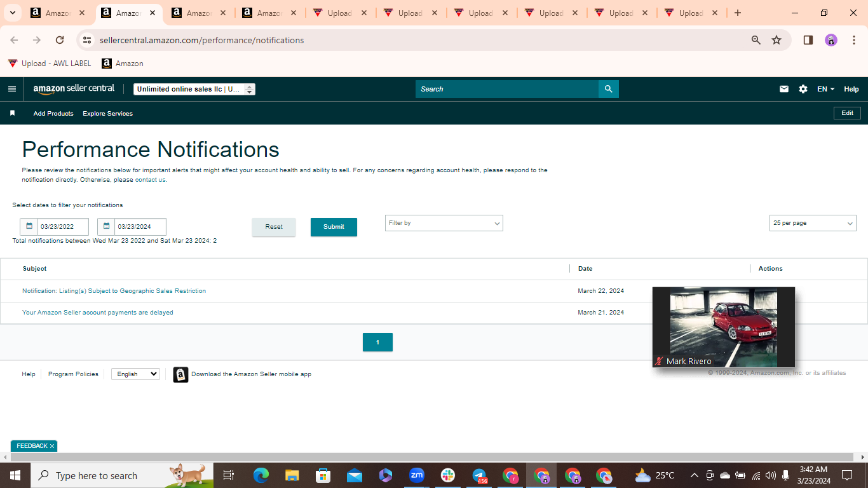Viewport: 868px width, 488px height.
Task: Open the EN language dropdown
Action: click(825, 89)
